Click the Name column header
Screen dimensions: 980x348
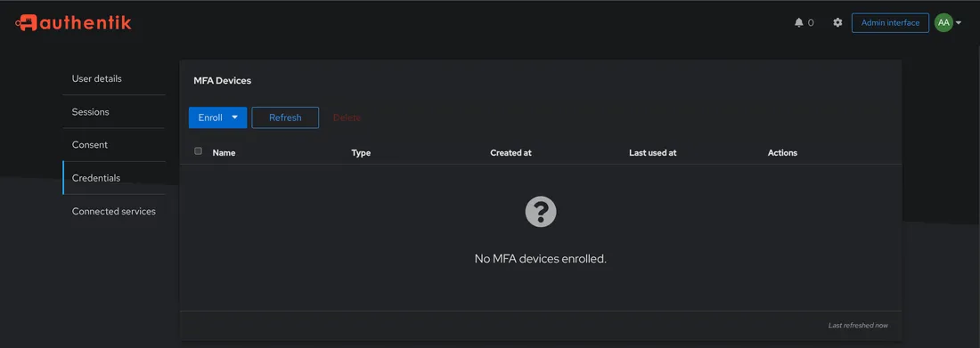[x=224, y=152]
